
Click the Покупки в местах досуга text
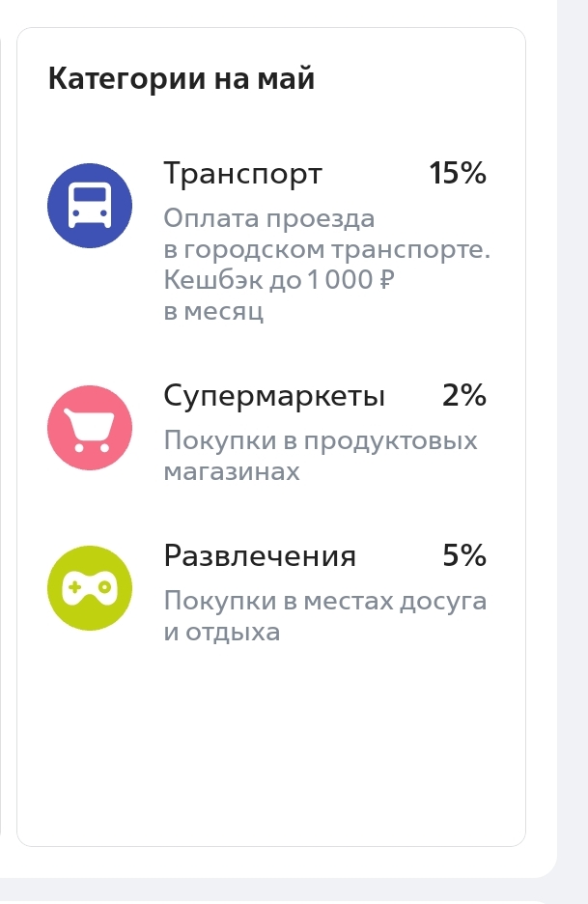click(325, 602)
